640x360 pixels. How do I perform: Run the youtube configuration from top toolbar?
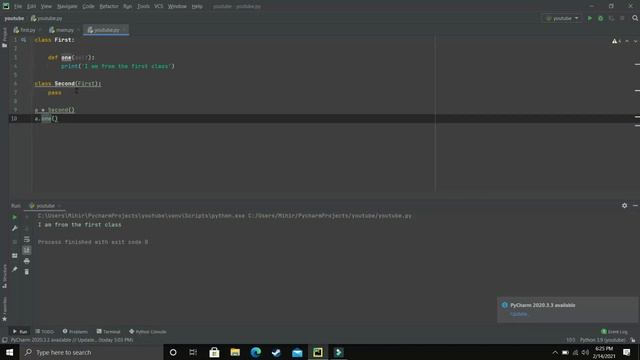tap(589, 18)
